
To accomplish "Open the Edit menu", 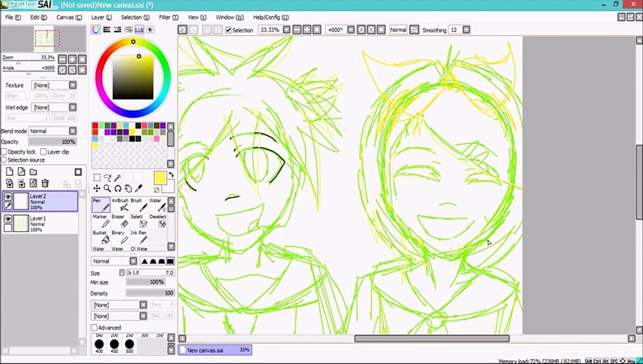I will pyautogui.click(x=38, y=17).
